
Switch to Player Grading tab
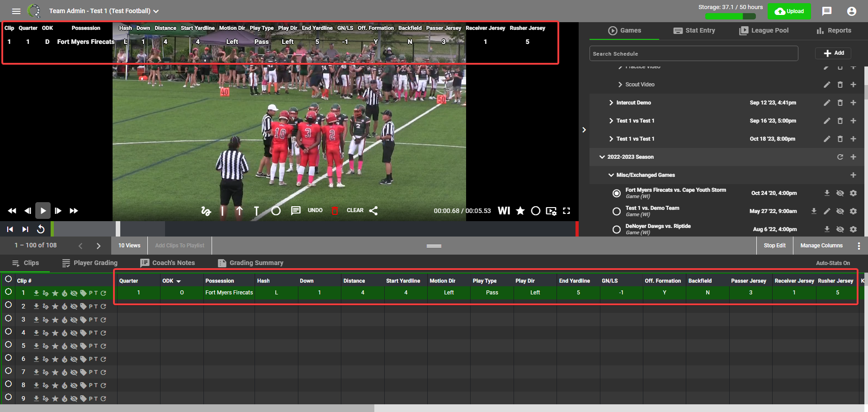click(90, 263)
